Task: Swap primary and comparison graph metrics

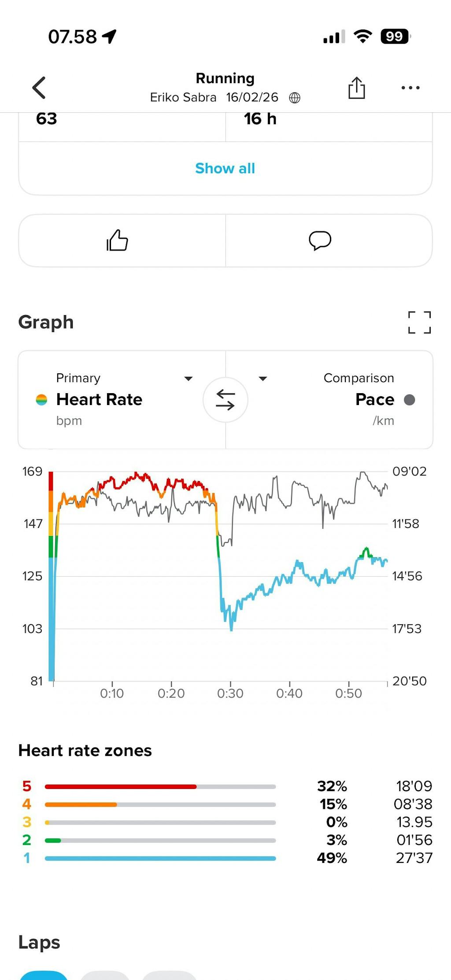Action: 225,400
